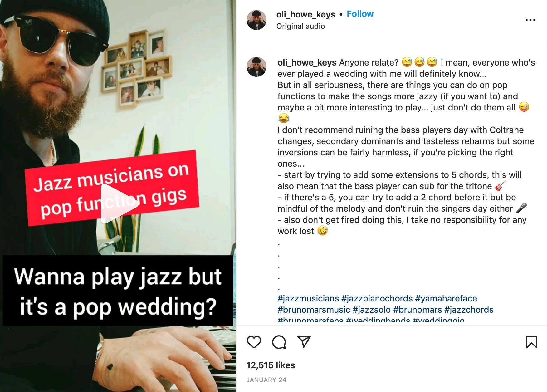Open oli_howe_keys profile from the header username

click(305, 14)
